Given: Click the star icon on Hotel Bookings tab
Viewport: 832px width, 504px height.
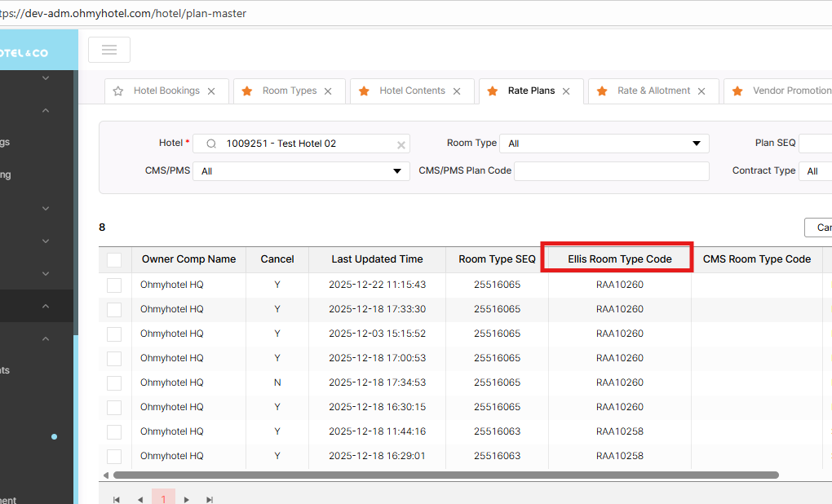Looking at the screenshot, I should [x=118, y=91].
